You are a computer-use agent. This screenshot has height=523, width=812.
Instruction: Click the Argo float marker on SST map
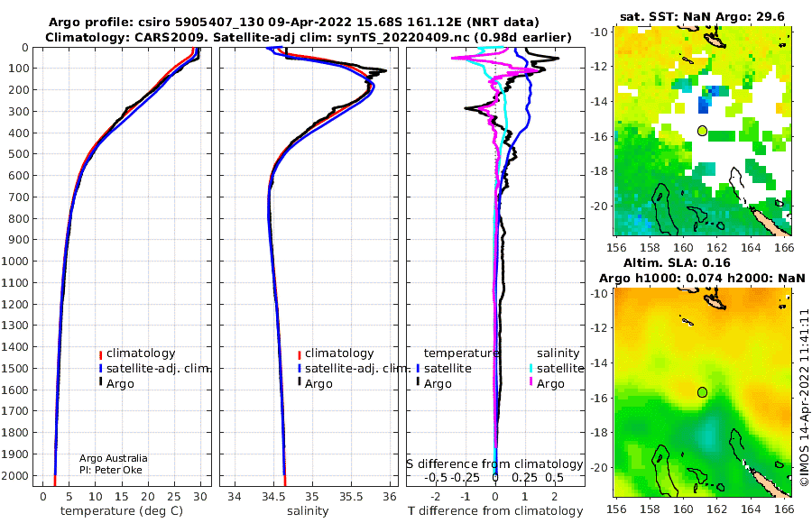pyautogui.click(x=702, y=131)
